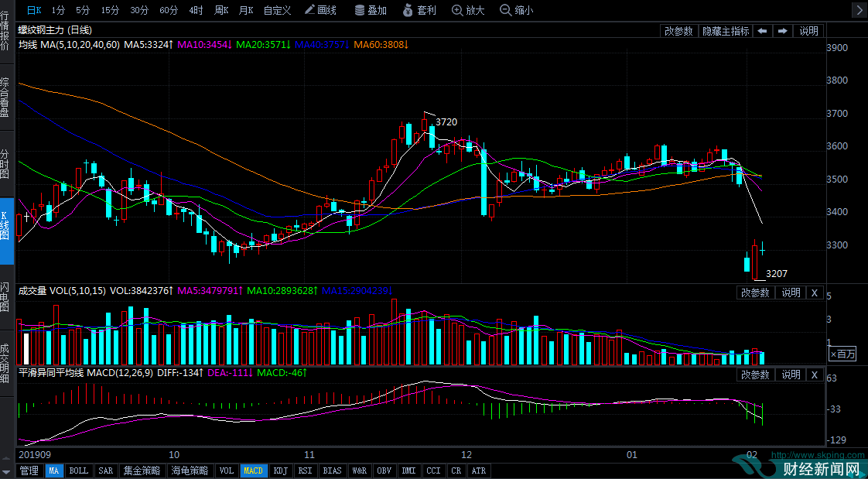Screen dimensions: 868x479
Task: Click the 管理 indicator management button
Action: pos(29,470)
